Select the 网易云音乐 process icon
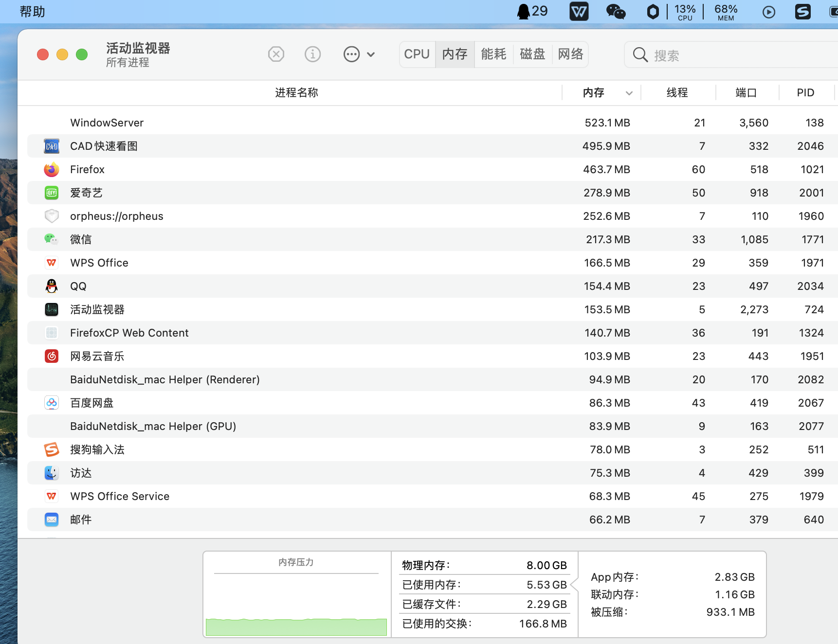The height and width of the screenshot is (644, 838). pyautogui.click(x=52, y=356)
